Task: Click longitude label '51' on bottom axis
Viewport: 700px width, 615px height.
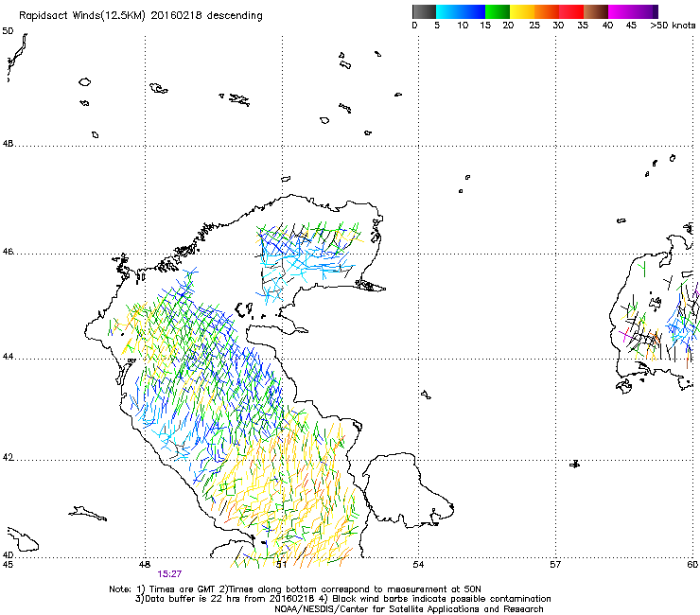Action: [281, 565]
